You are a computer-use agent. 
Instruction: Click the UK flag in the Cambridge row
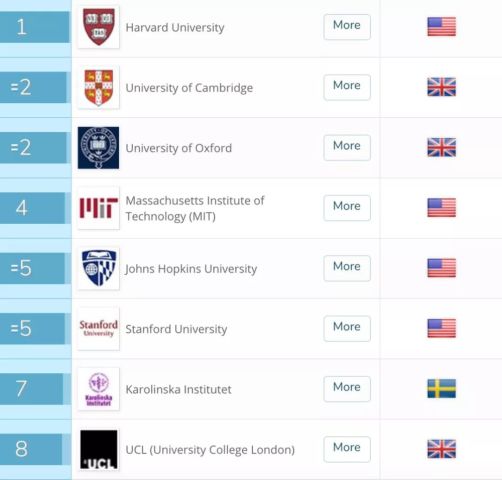click(441, 87)
